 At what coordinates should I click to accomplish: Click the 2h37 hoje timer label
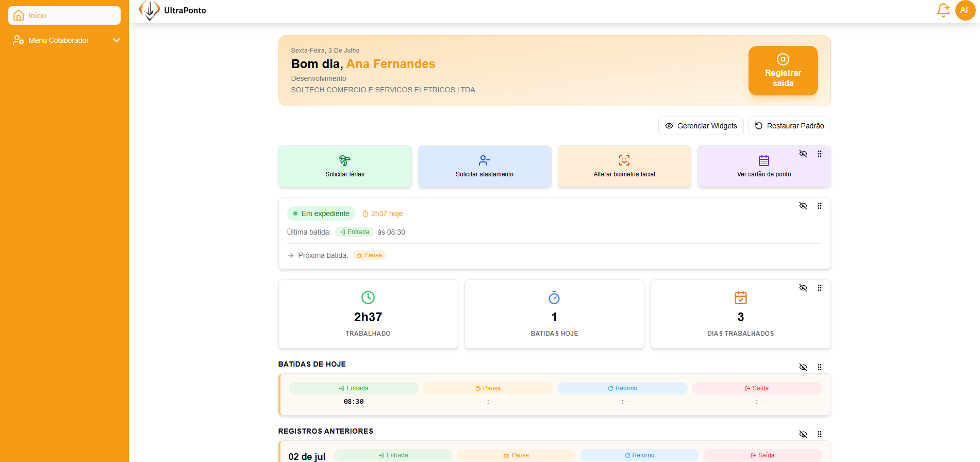coord(383,213)
